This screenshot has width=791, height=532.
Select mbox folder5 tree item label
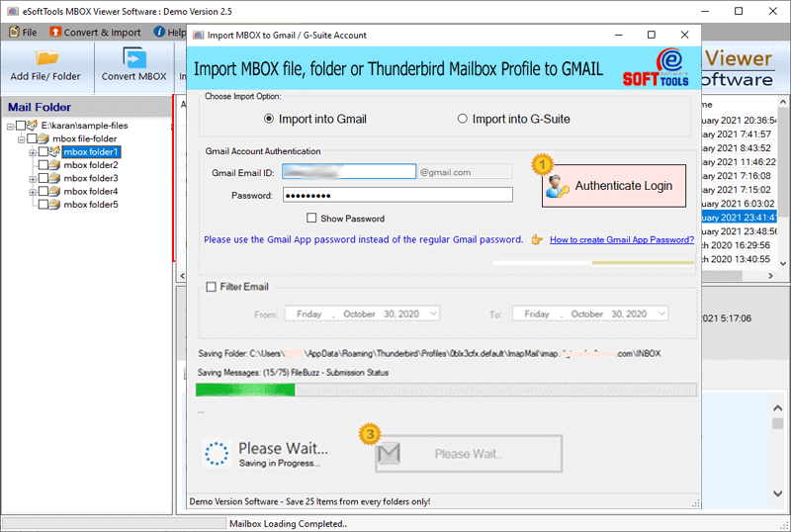point(91,204)
